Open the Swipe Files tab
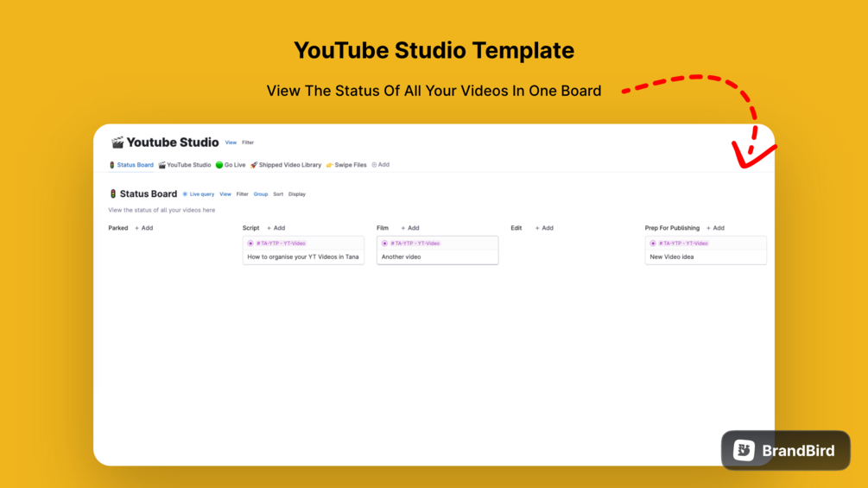This screenshot has height=488, width=868. [x=346, y=165]
